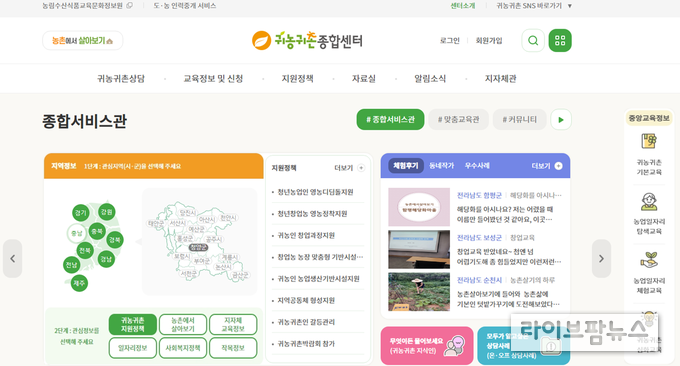Open the 청년창업농 영농정착지원 policy link
This screenshot has height=366, width=680.
(x=312, y=214)
